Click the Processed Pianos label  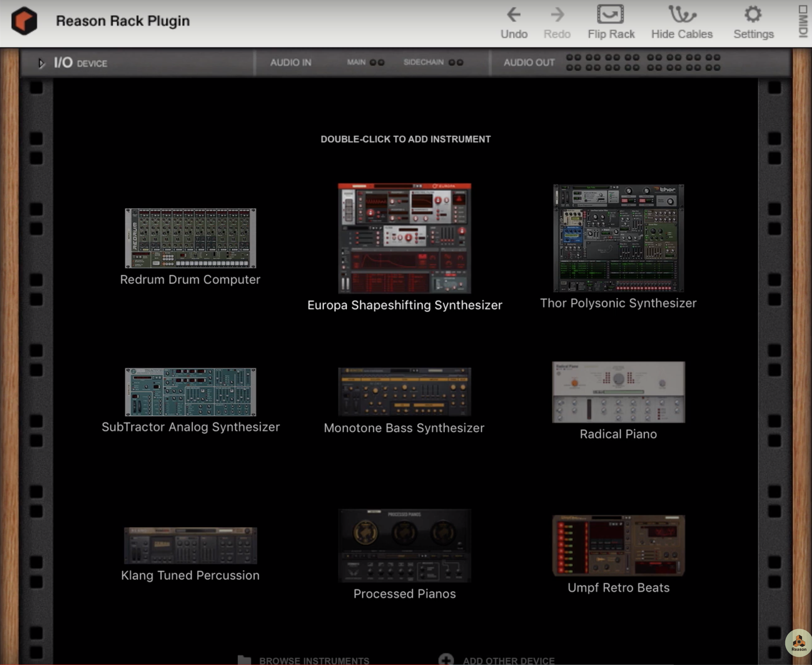[404, 594]
